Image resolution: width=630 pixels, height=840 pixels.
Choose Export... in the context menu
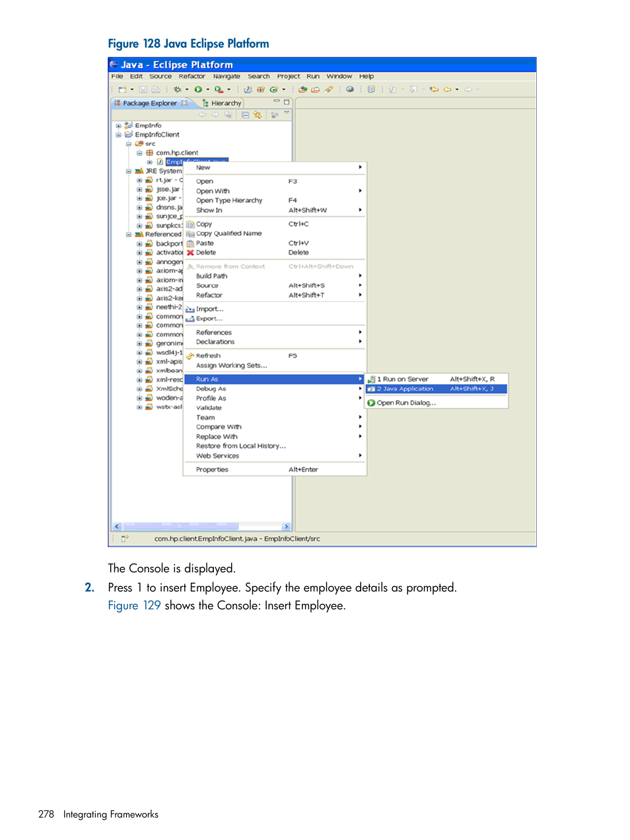click(275, 319)
